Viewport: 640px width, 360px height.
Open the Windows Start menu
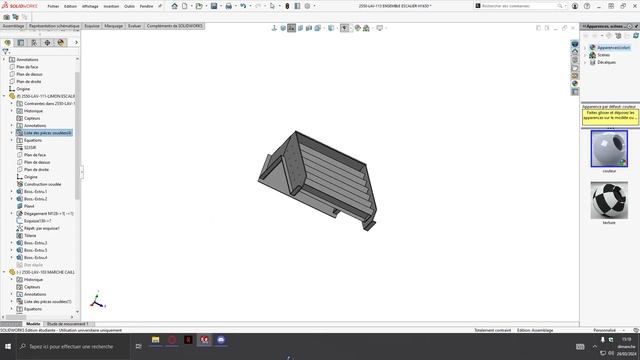[8, 347]
